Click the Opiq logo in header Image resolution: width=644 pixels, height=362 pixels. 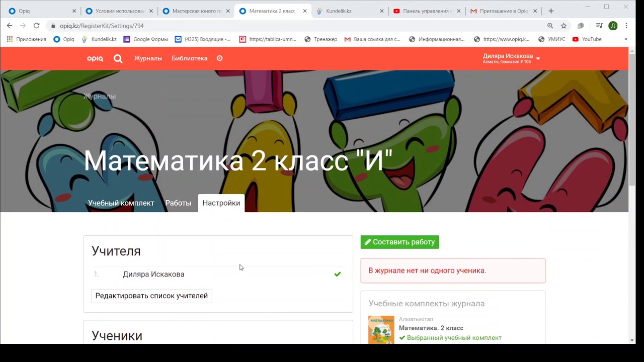(95, 58)
